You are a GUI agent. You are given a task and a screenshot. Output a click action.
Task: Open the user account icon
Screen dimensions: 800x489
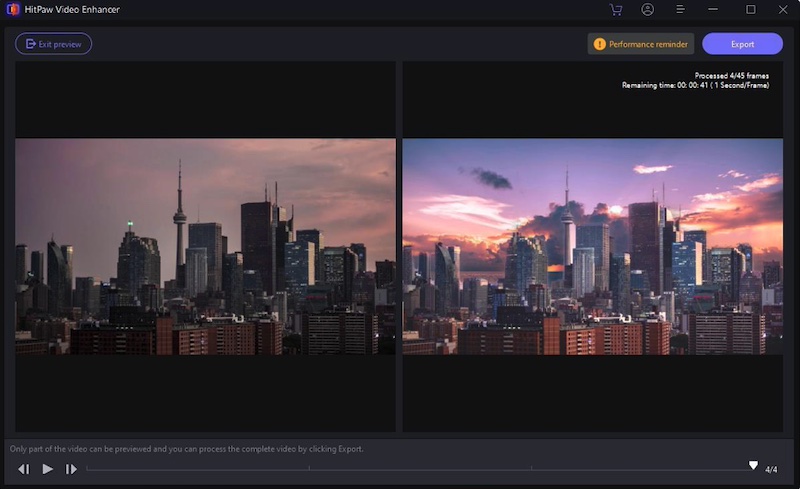point(647,10)
